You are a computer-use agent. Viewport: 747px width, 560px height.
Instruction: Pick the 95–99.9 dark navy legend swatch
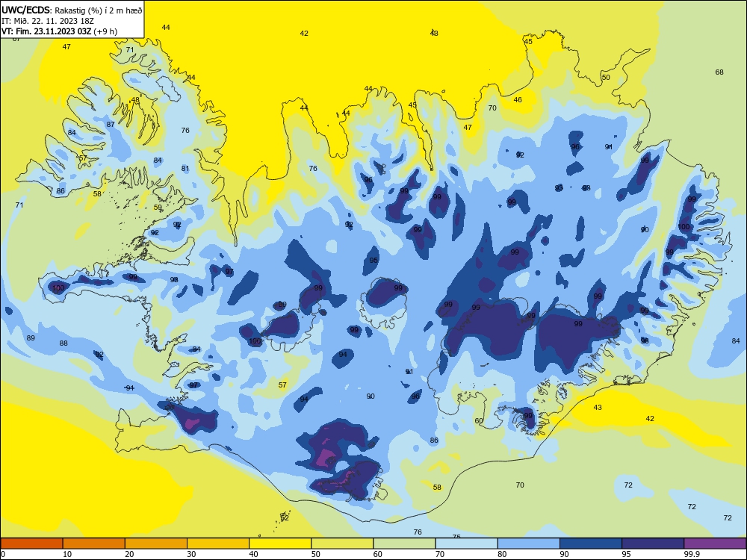[653, 544]
